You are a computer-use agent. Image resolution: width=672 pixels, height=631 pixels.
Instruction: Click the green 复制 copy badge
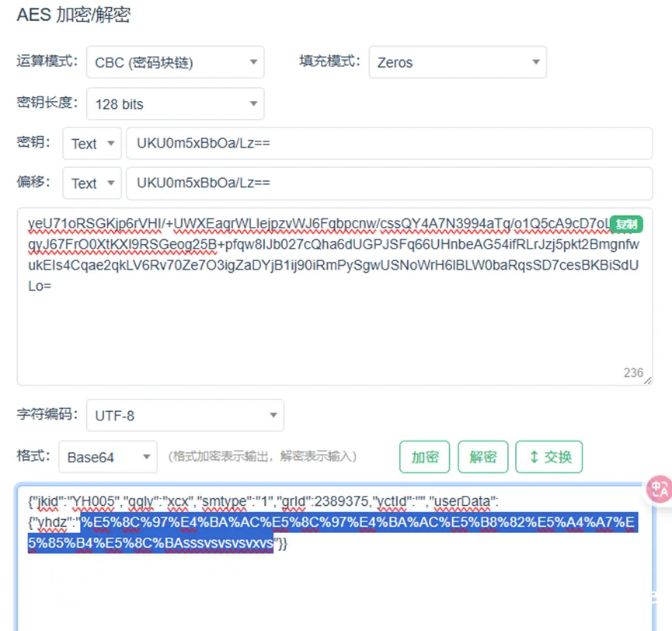pos(626,224)
